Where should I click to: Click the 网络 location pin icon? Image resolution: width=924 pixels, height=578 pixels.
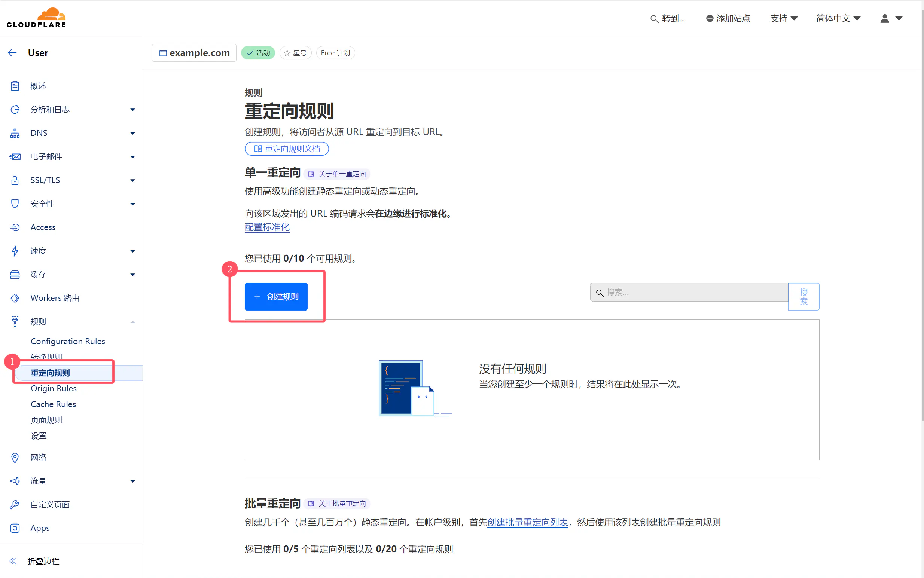tap(15, 458)
